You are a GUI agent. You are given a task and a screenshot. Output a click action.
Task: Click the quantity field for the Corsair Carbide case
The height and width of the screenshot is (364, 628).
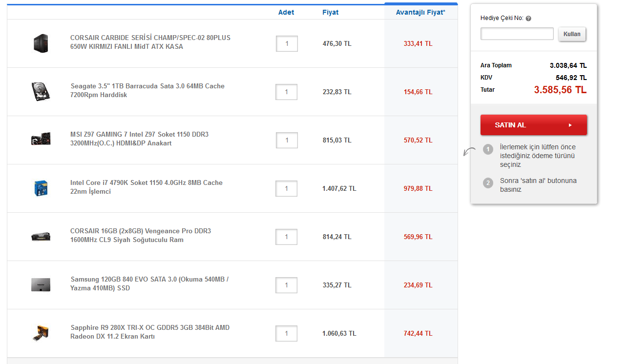click(x=287, y=43)
